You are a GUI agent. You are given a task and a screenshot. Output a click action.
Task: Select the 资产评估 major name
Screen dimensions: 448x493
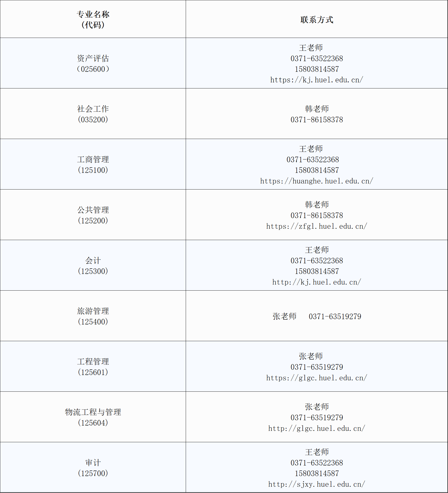93,58
